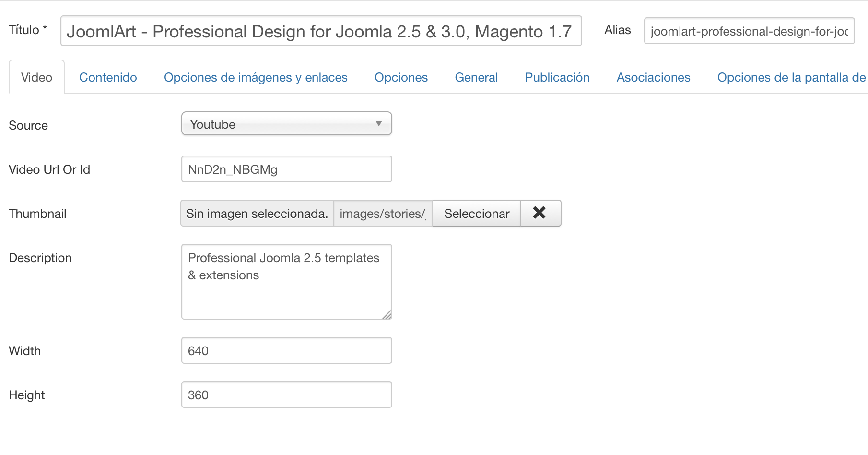Click the images/stories thumbnail path field
The height and width of the screenshot is (455, 868).
(383, 213)
